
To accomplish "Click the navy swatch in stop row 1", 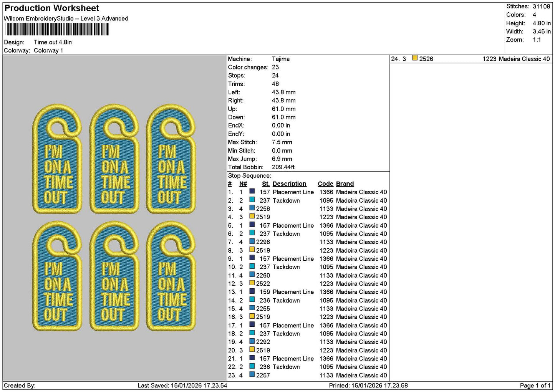I will coord(252,192).
